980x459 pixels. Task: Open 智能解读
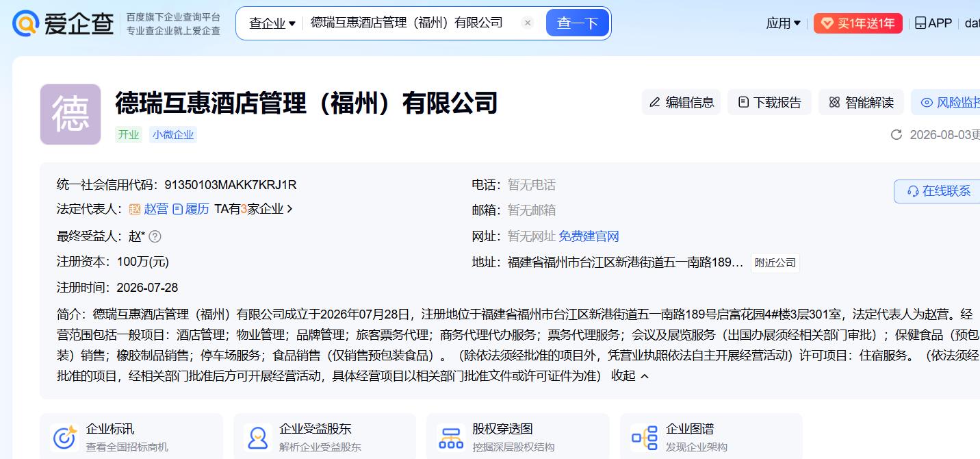tap(861, 102)
